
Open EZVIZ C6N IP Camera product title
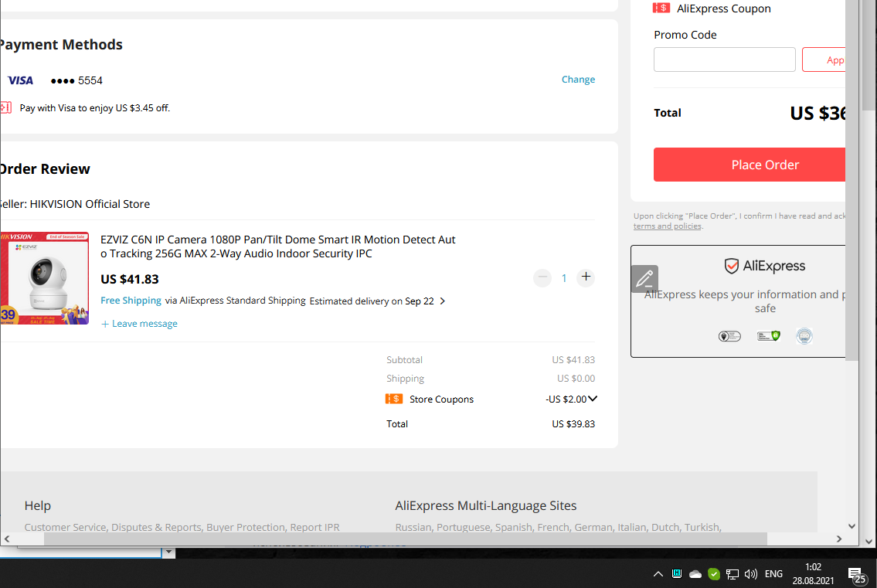click(278, 246)
